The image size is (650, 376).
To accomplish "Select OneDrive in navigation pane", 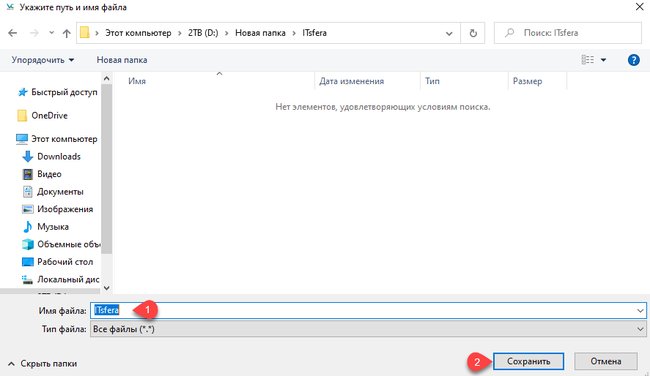I will 49,116.
